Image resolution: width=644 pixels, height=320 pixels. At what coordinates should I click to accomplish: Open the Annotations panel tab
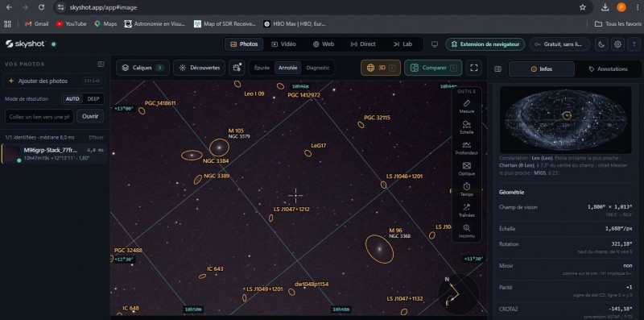coord(608,69)
